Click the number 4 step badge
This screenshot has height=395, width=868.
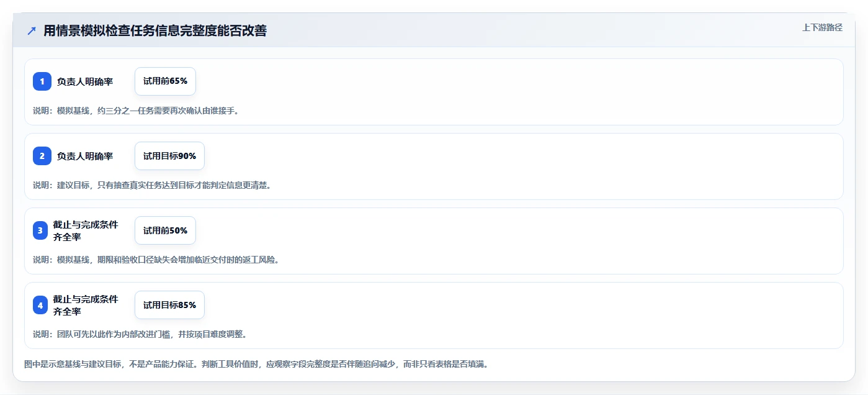tap(40, 305)
